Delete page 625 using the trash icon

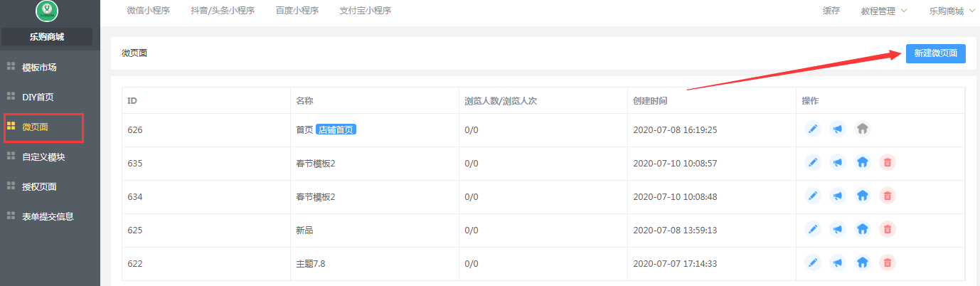(888, 229)
